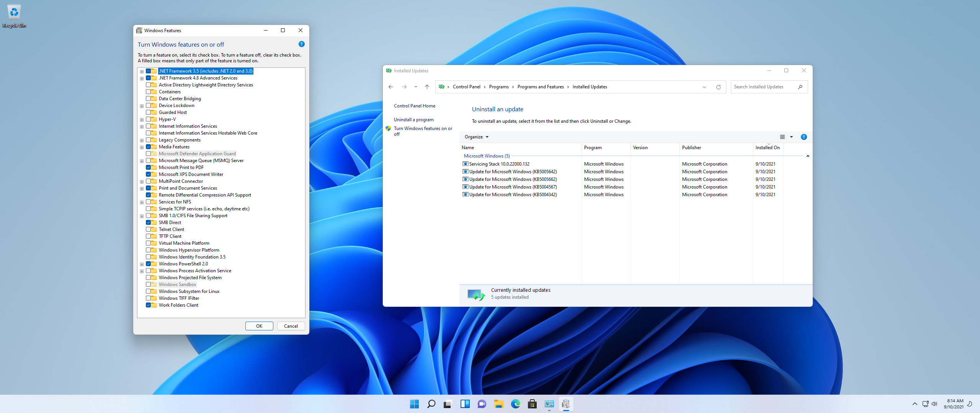Viewport: 980px width, 413px height.
Task: Enable Active Directory Lightweight Directory Services checkbox
Action: [x=148, y=85]
